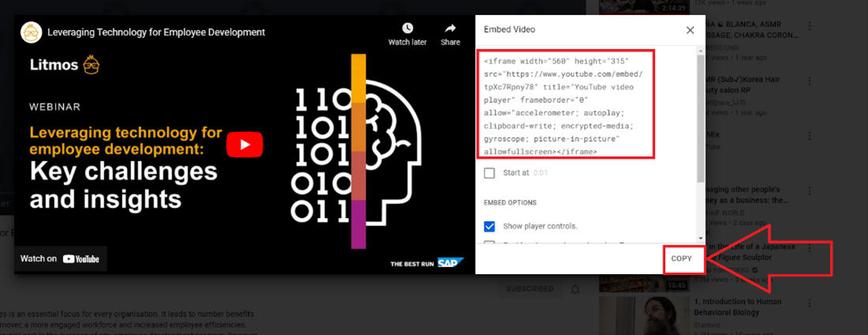Screen dimensions: 868x335
Task: Open the three-dot menu for the AIF WORLD video
Action: coord(810,191)
